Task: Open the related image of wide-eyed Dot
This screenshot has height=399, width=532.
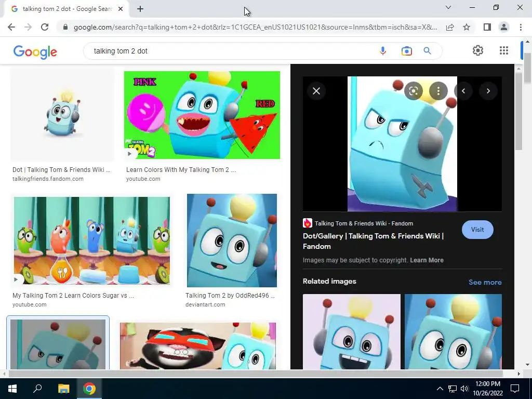Action: [453, 331]
